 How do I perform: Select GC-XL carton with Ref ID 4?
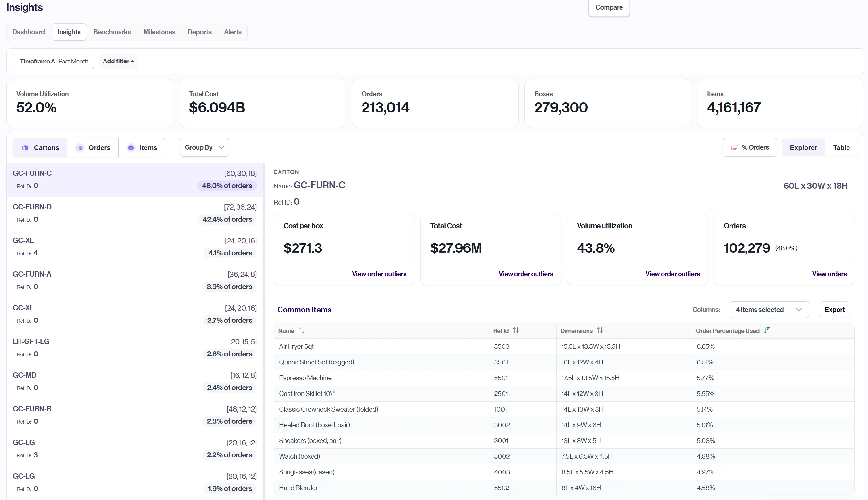click(x=135, y=247)
